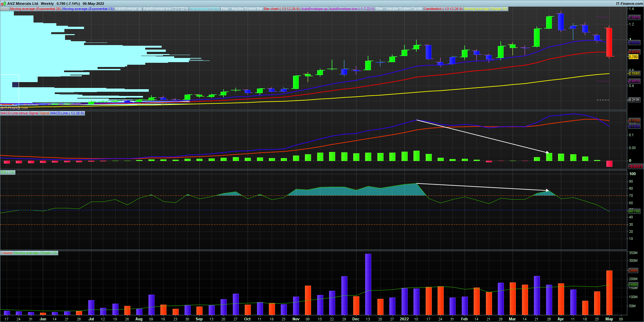Select the Elder - Impulse System Candle label
Screen dimensions: 644x322
click(399, 9)
